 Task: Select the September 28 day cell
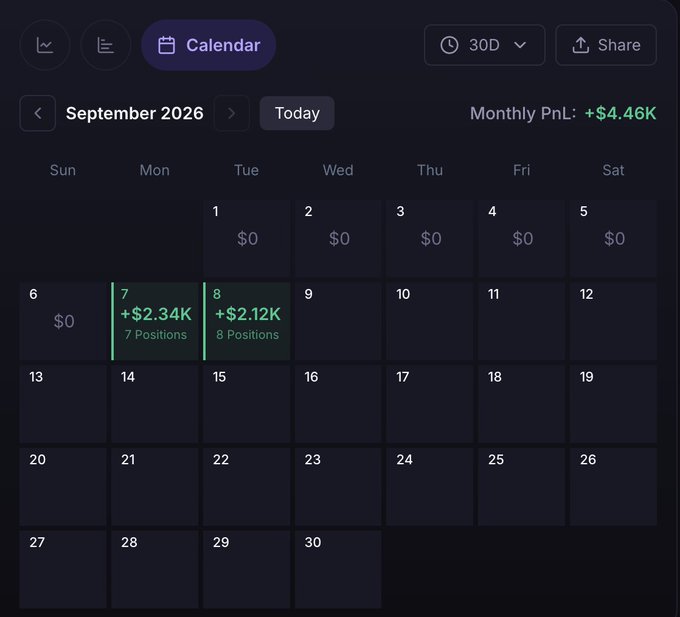pos(155,570)
